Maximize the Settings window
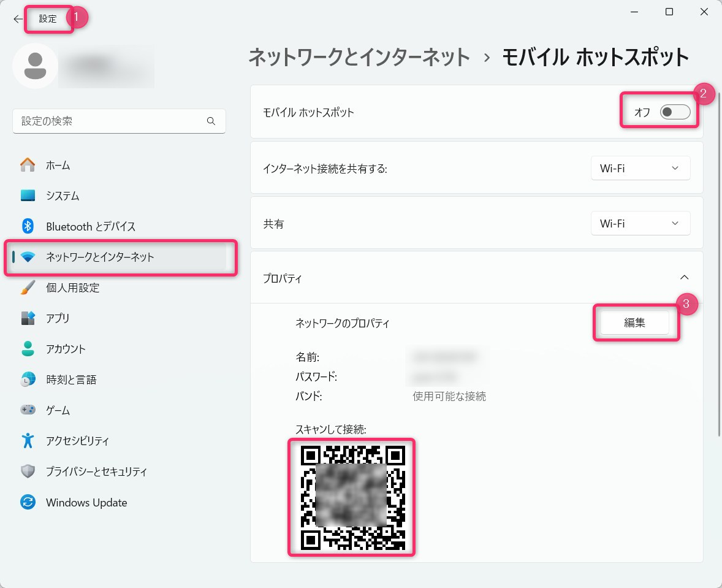Viewport: 722px width, 588px height. click(669, 12)
